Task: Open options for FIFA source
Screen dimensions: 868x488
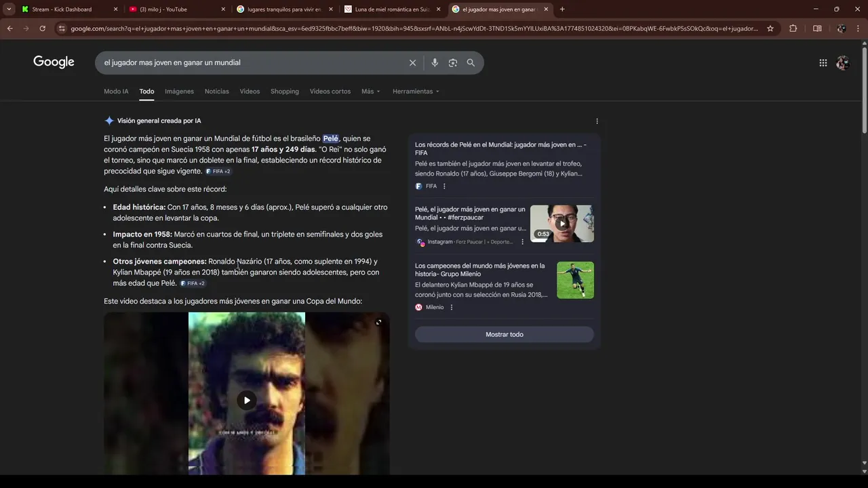Action: pos(444,186)
